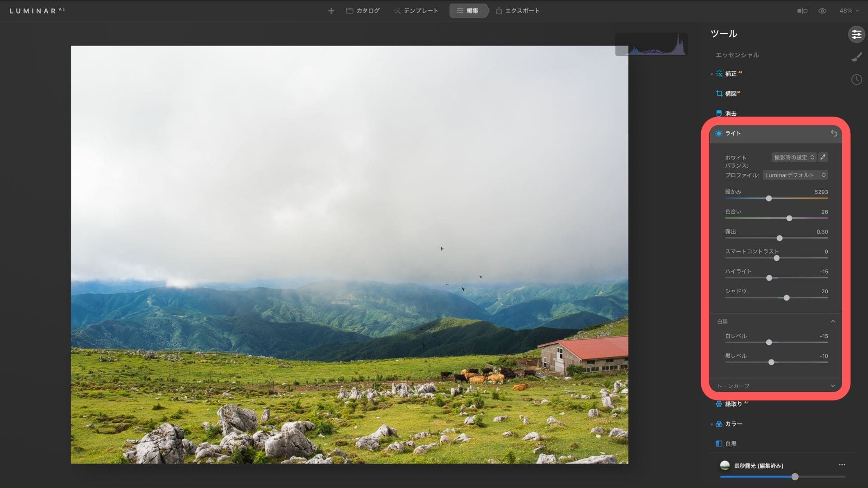This screenshot has width=868, height=488.
Task: Open the white balance 撮影時の設定 dropdown
Action: pos(794,157)
